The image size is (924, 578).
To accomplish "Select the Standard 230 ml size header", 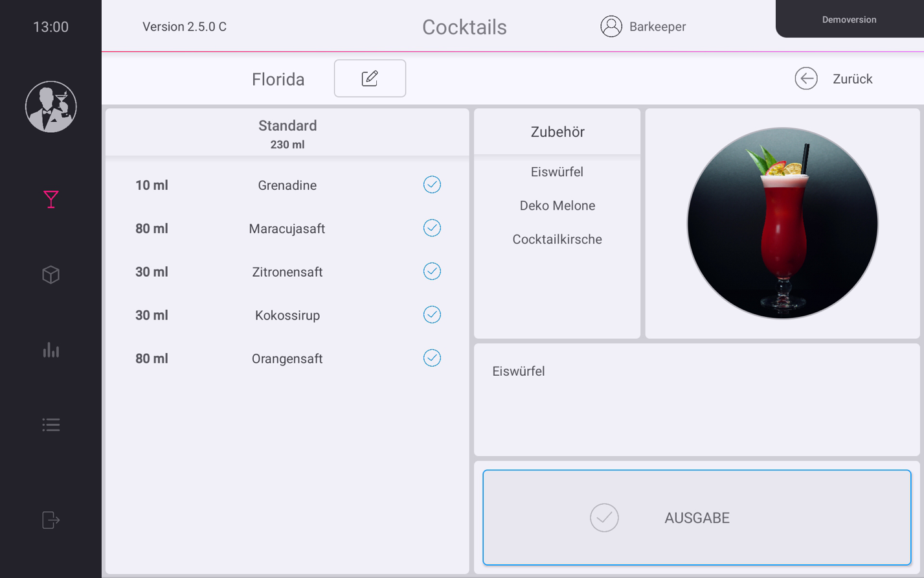I will (287, 133).
